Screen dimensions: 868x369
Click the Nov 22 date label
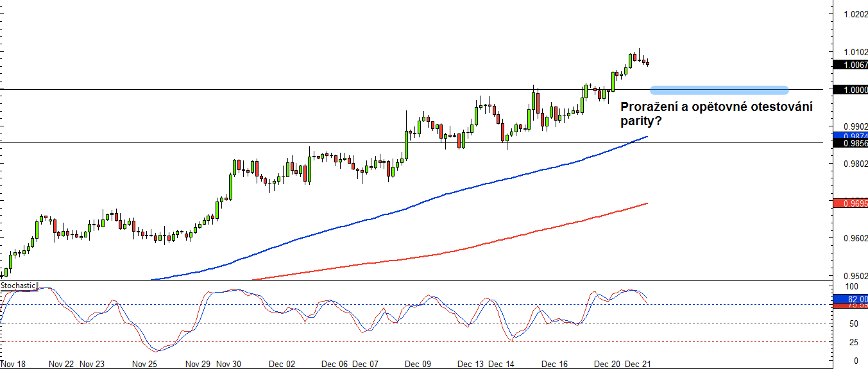pos(62,364)
